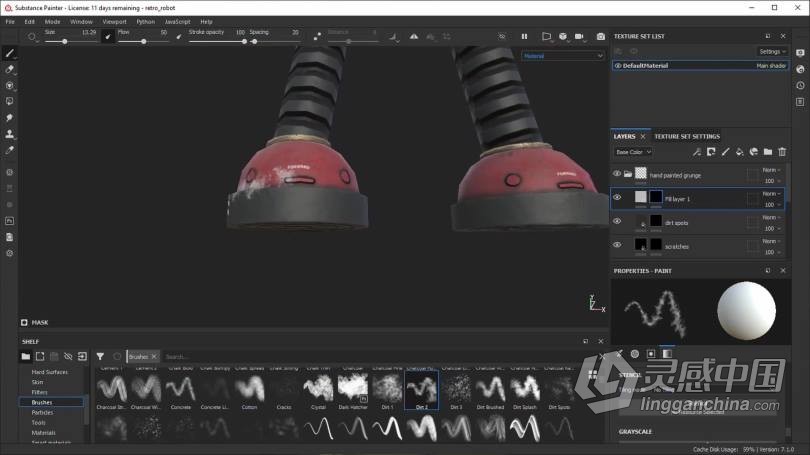The width and height of the screenshot is (810, 455).
Task: Toggle hidden resources eye-slash icon in shelf
Action: (68, 356)
